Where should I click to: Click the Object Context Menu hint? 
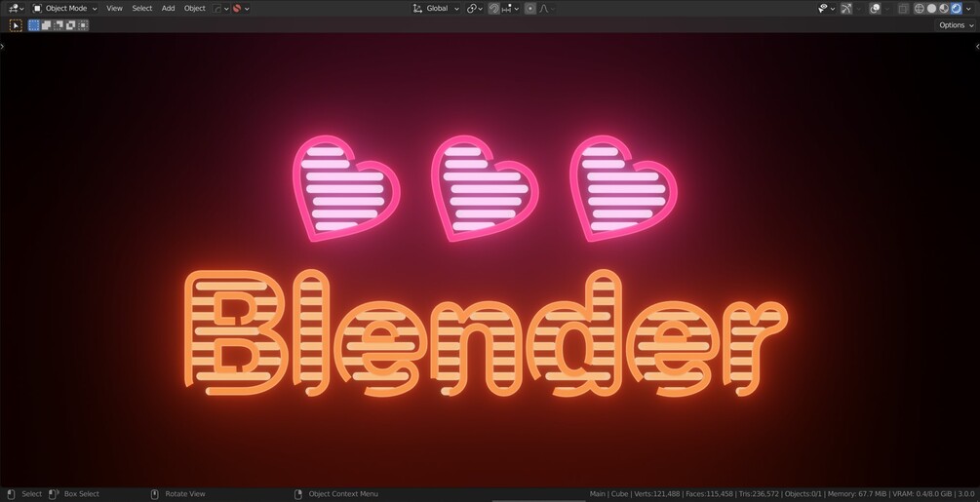point(343,494)
